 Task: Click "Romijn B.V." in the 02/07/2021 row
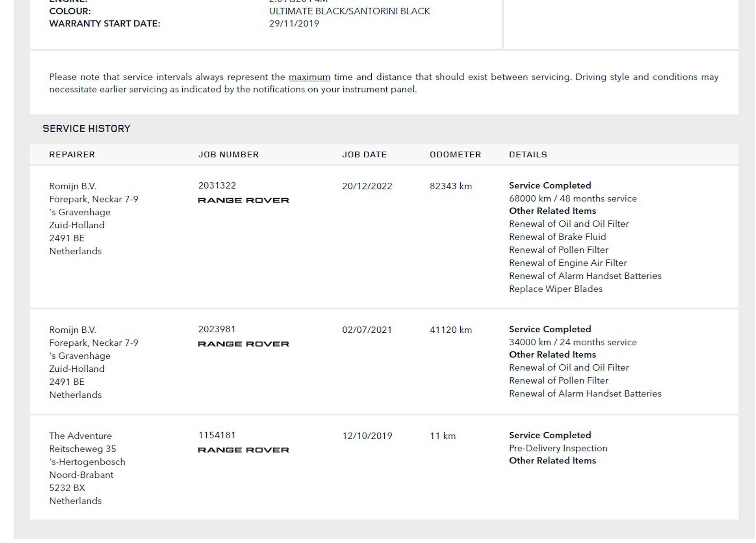click(73, 330)
